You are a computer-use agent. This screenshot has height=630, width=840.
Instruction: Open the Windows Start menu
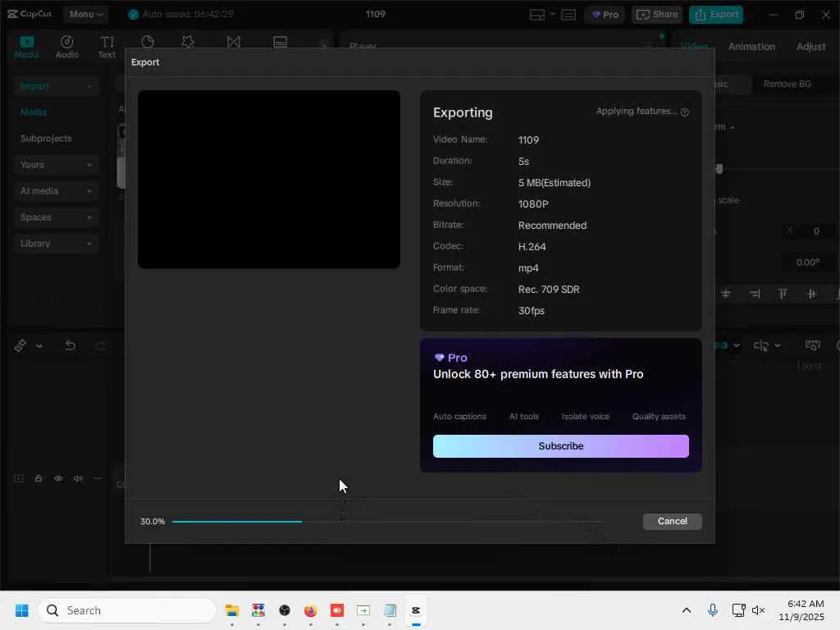22,610
